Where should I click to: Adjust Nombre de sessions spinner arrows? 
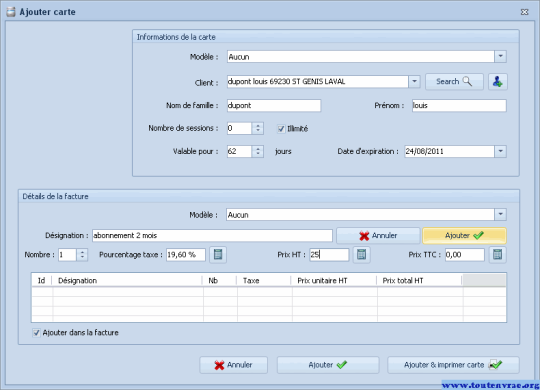[258, 129]
